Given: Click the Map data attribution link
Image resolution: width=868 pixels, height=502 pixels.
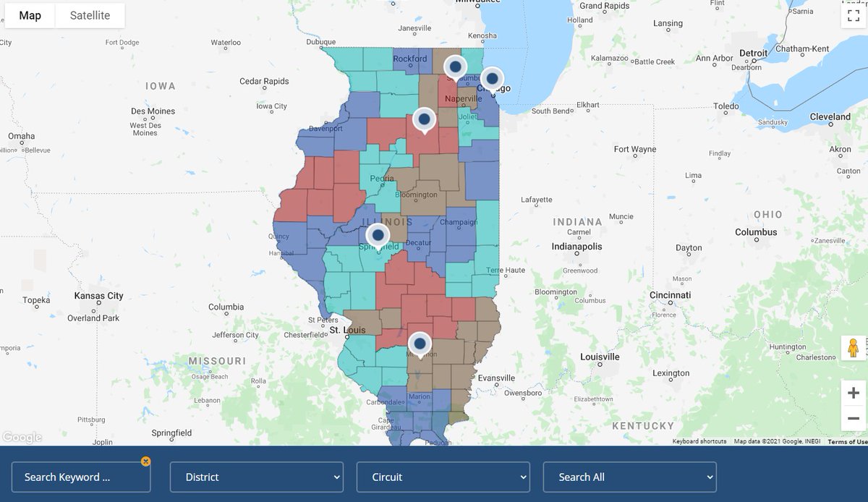Looking at the screenshot, I should [778, 441].
